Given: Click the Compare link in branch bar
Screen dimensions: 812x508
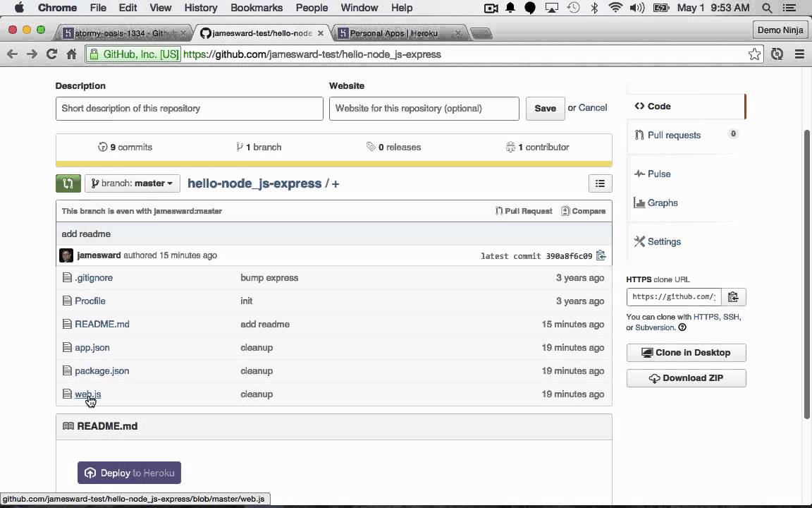Looking at the screenshot, I should (583, 211).
